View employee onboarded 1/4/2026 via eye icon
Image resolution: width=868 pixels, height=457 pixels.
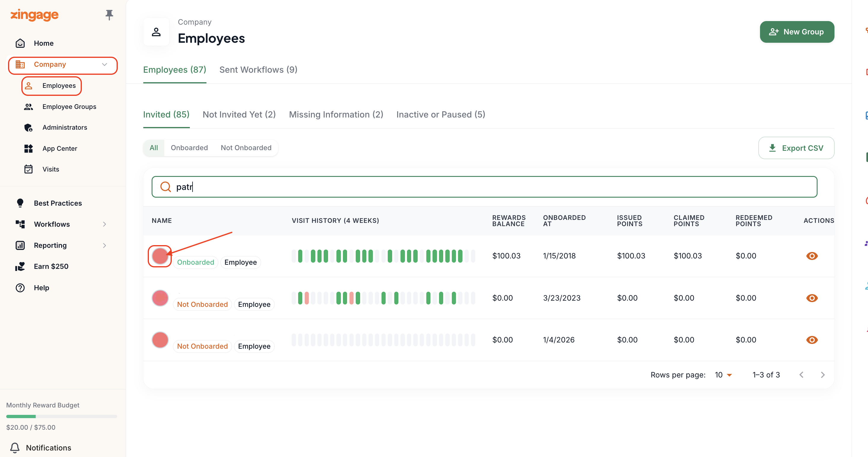click(x=812, y=340)
